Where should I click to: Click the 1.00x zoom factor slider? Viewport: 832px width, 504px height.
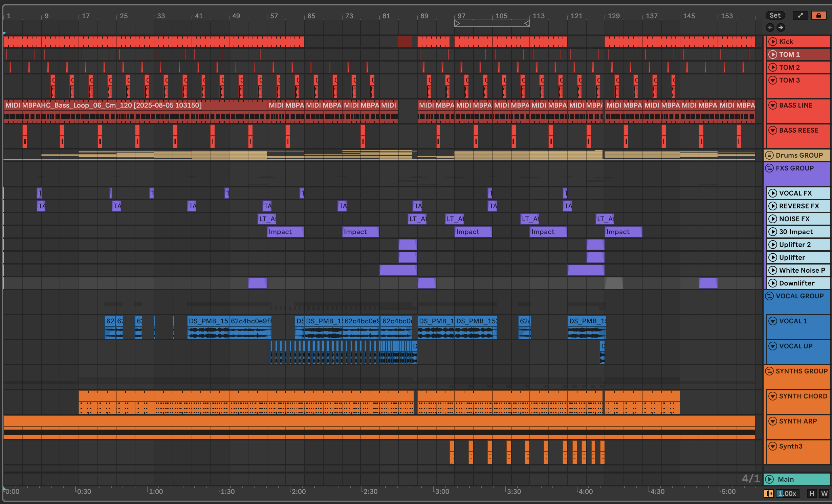point(787,494)
